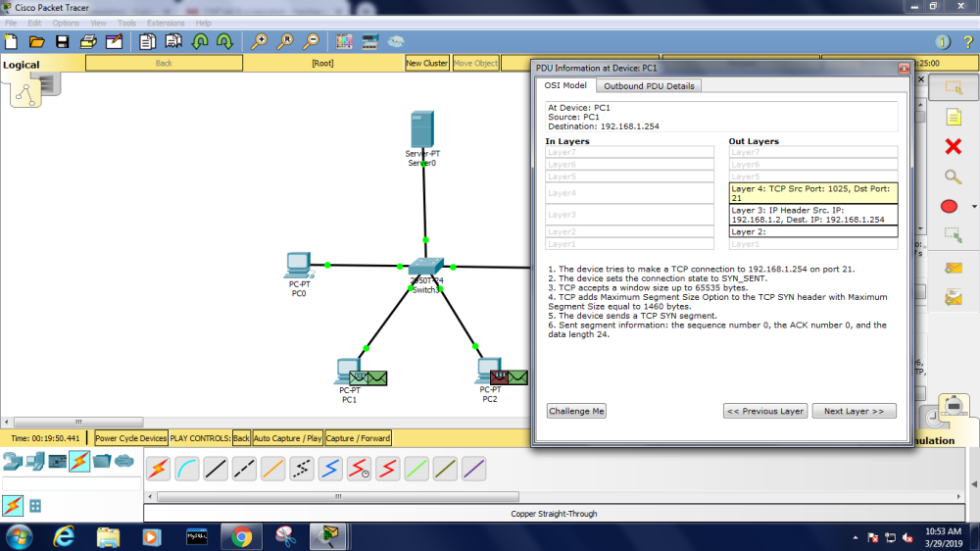Choose the cyan Console cable
Viewport: 980px width, 551px height.
point(187,470)
